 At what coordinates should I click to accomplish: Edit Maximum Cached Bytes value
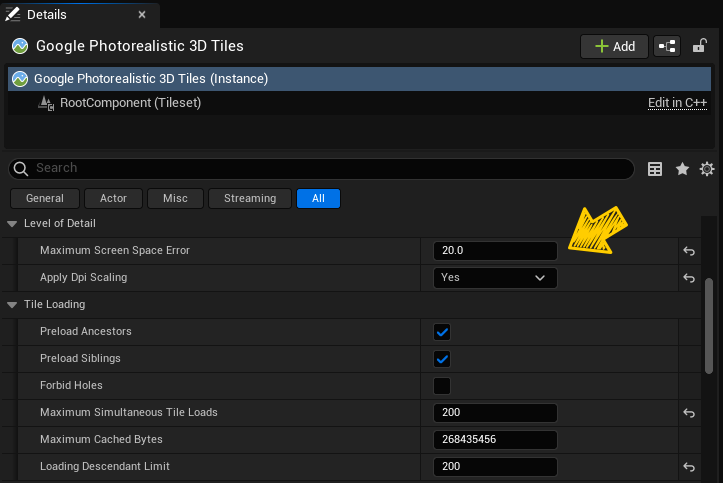click(495, 440)
